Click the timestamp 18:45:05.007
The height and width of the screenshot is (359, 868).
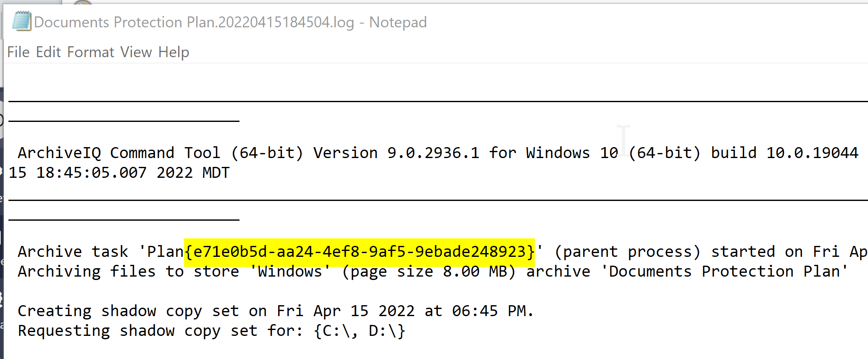click(x=92, y=173)
